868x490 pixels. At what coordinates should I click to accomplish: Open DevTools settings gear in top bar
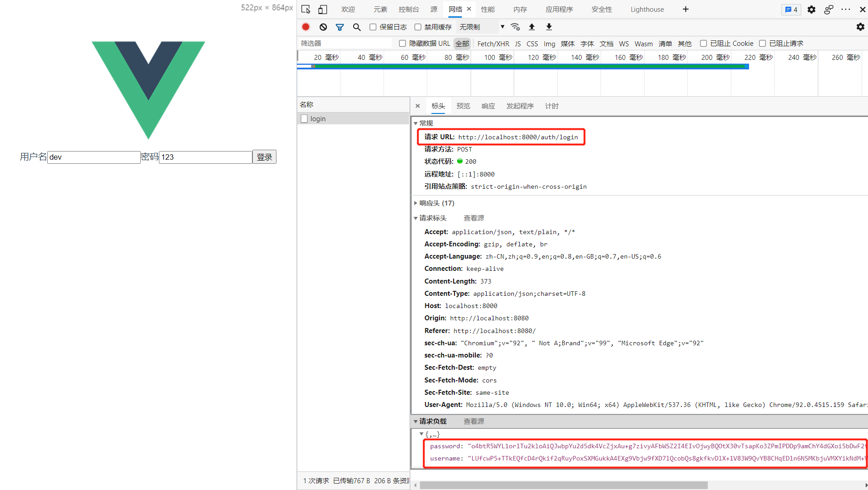coord(811,9)
